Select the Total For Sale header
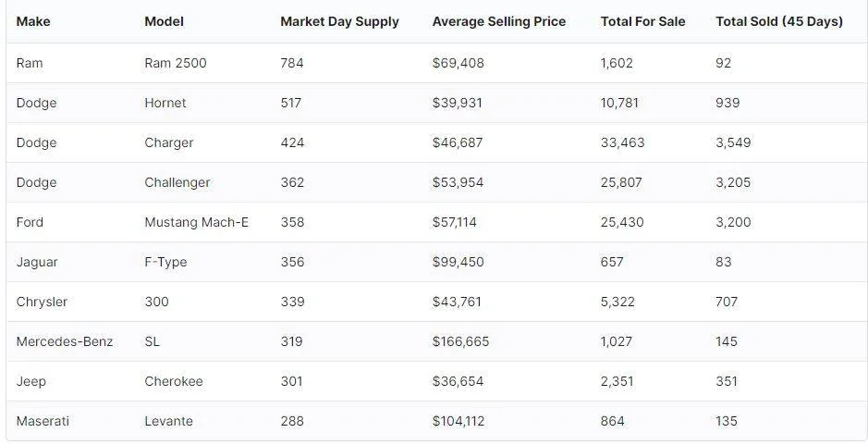Image resolution: width=868 pixels, height=445 pixels. tap(642, 21)
